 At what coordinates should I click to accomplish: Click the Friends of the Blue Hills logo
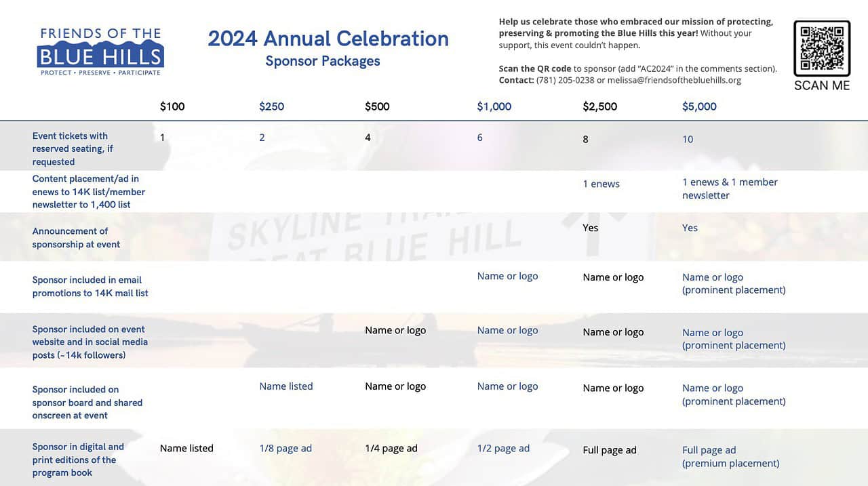tap(100, 52)
